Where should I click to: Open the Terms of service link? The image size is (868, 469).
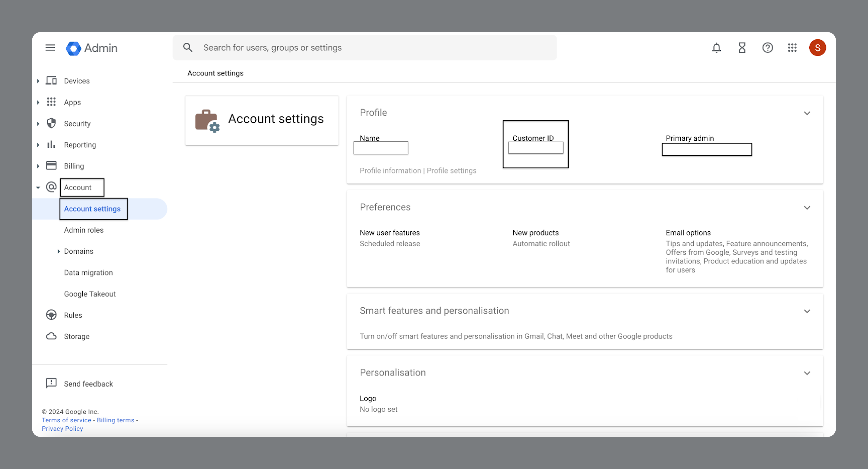point(66,420)
